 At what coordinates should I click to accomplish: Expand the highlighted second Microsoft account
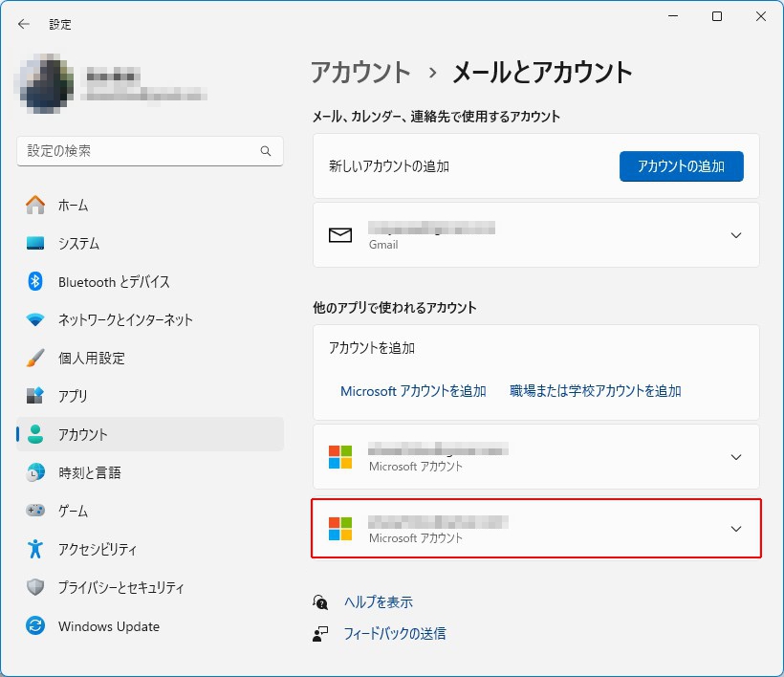tap(735, 529)
